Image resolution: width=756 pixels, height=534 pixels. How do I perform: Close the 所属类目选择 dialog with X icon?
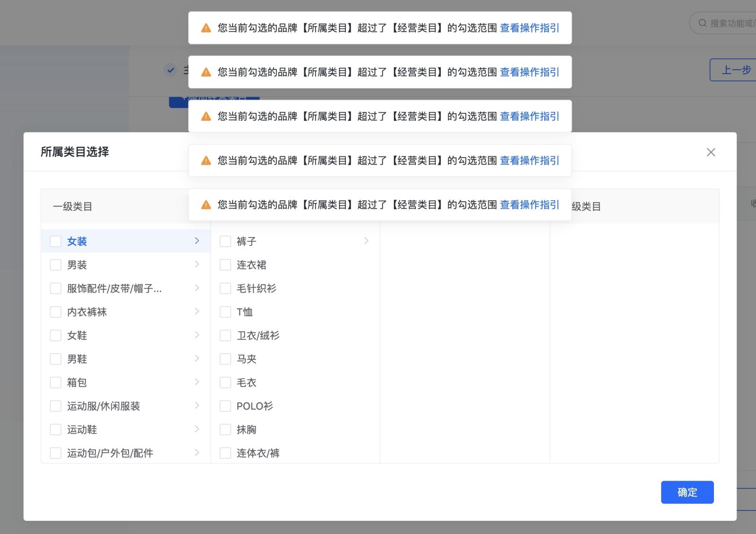point(711,152)
